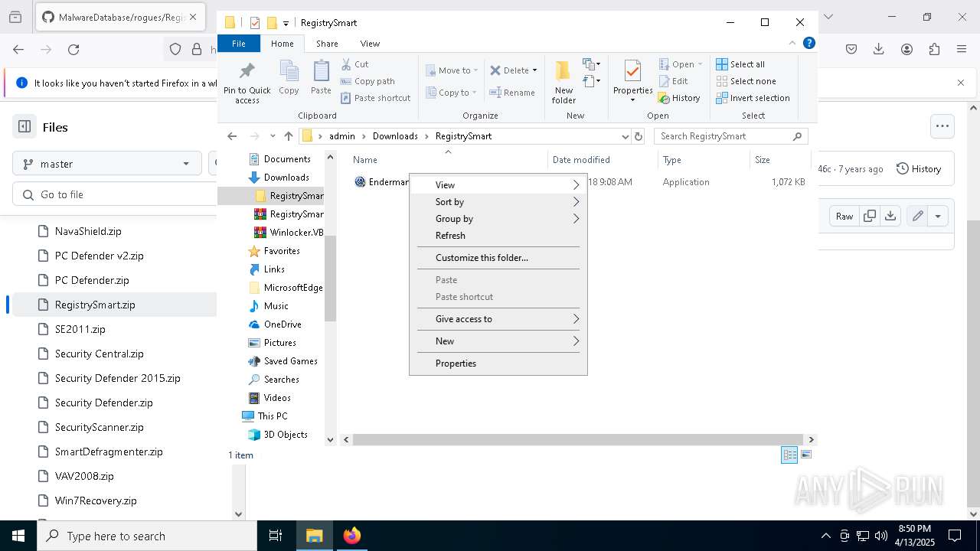Click the Firefox reload page icon
The height and width of the screenshot is (551, 980).
coord(73,50)
